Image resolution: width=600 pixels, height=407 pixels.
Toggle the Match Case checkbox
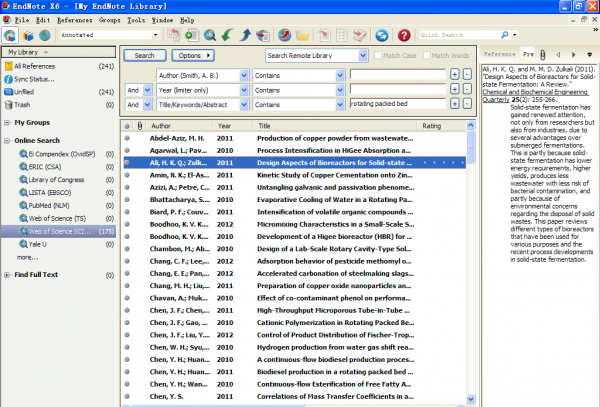pyautogui.click(x=378, y=55)
